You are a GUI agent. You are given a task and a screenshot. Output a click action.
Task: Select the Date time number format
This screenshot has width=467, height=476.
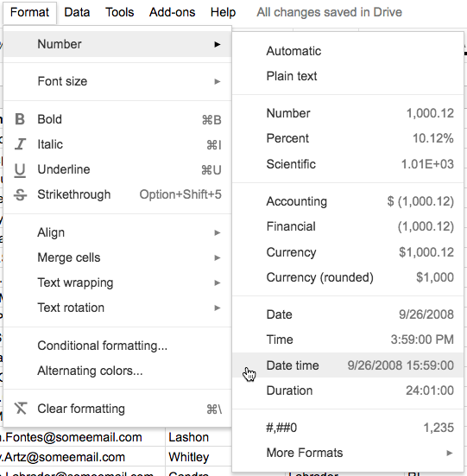click(348, 365)
